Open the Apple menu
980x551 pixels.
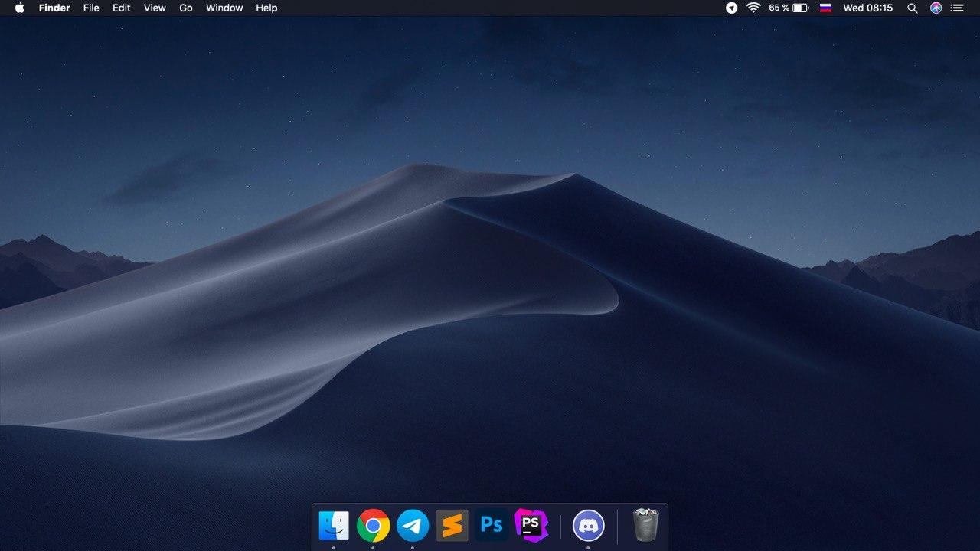(20, 8)
